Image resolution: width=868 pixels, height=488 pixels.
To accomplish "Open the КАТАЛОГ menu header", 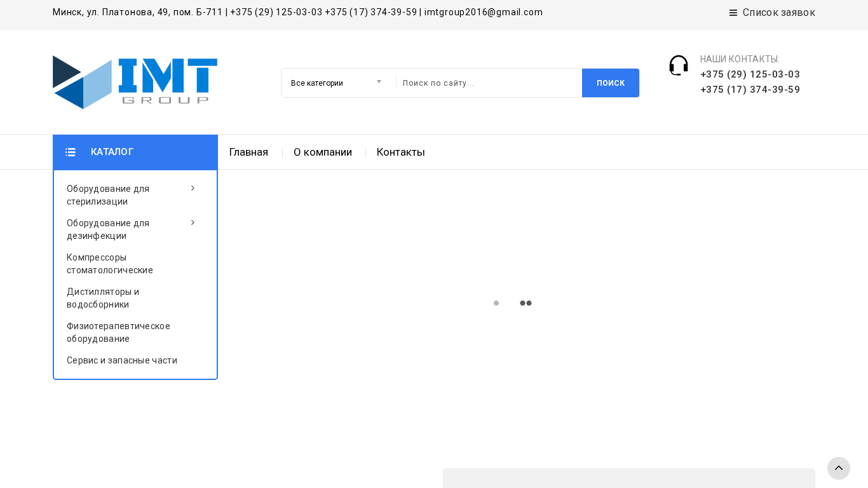I will pos(135,152).
